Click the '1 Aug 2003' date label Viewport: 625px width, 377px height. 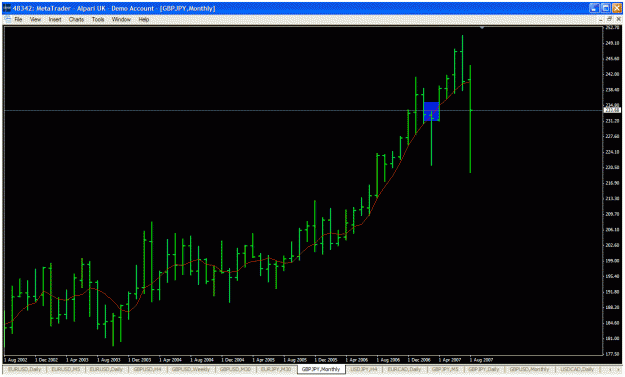pyautogui.click(x=109, y=360)
